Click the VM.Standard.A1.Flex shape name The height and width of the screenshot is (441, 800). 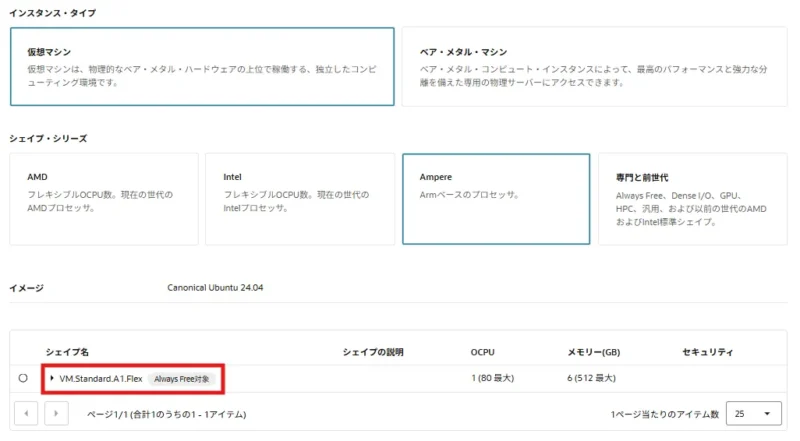point(101,379)
